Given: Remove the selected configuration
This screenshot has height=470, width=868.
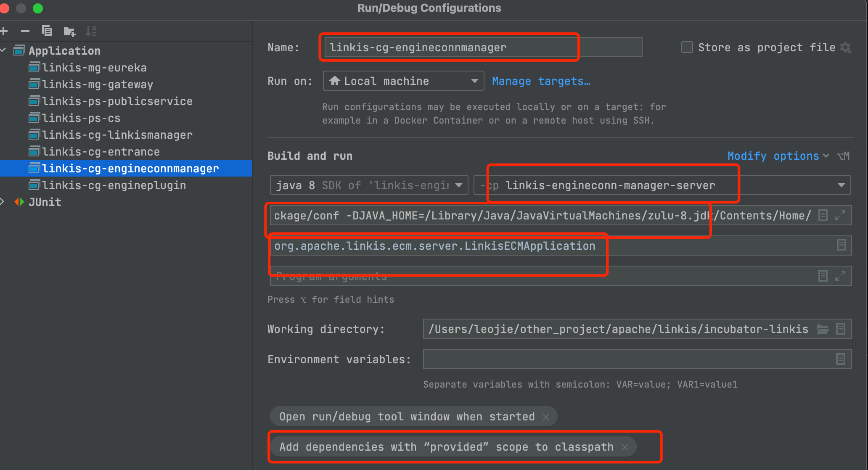Looking at the screenshot, I should [25, 31].
